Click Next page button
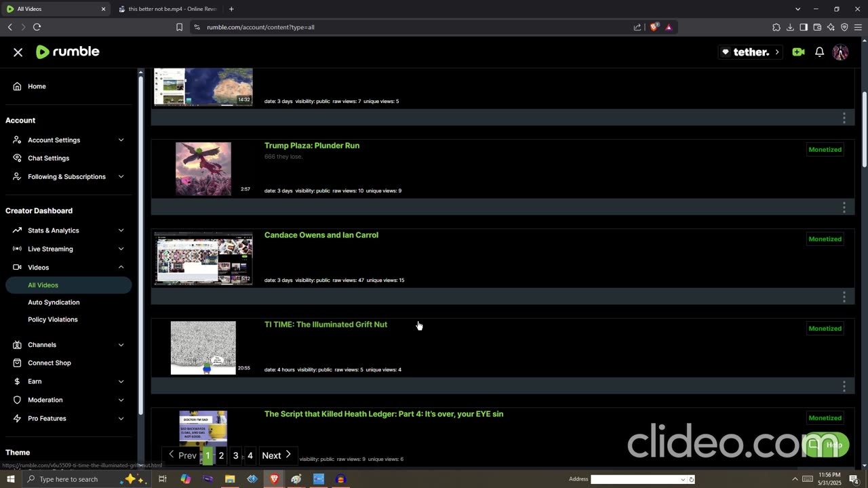 click(277, 455)
